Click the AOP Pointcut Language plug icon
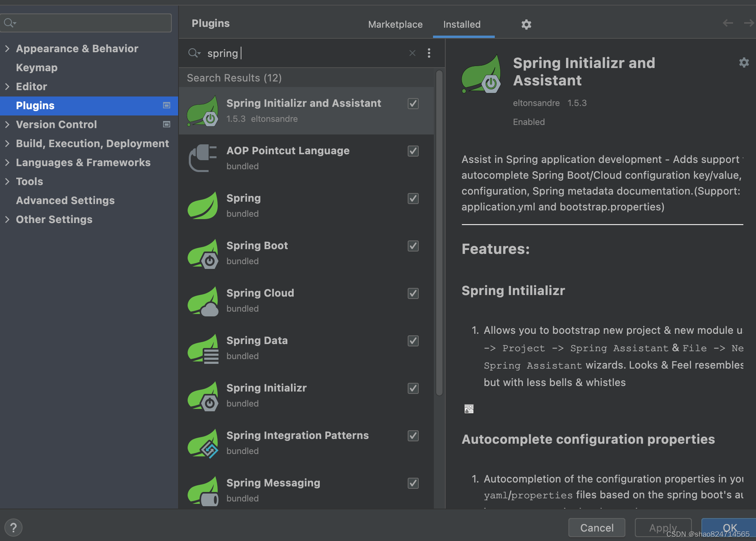 203,158
